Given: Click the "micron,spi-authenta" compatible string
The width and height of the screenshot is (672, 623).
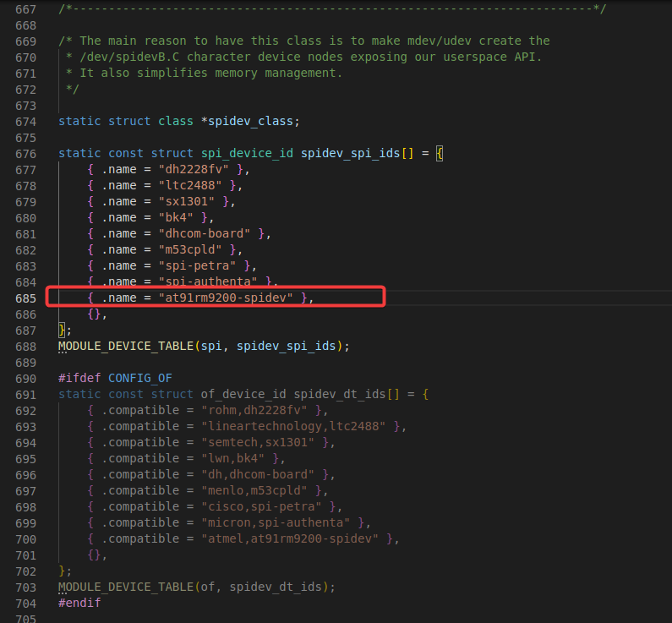Looking at the screenshot, I should click(278, 522).
